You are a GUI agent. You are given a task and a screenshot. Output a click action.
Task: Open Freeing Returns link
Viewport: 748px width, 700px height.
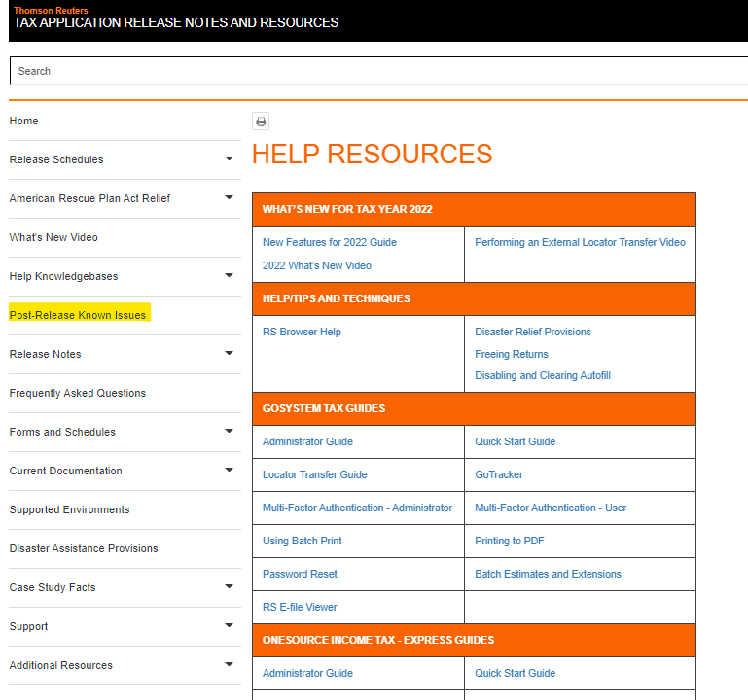[512, 354]
